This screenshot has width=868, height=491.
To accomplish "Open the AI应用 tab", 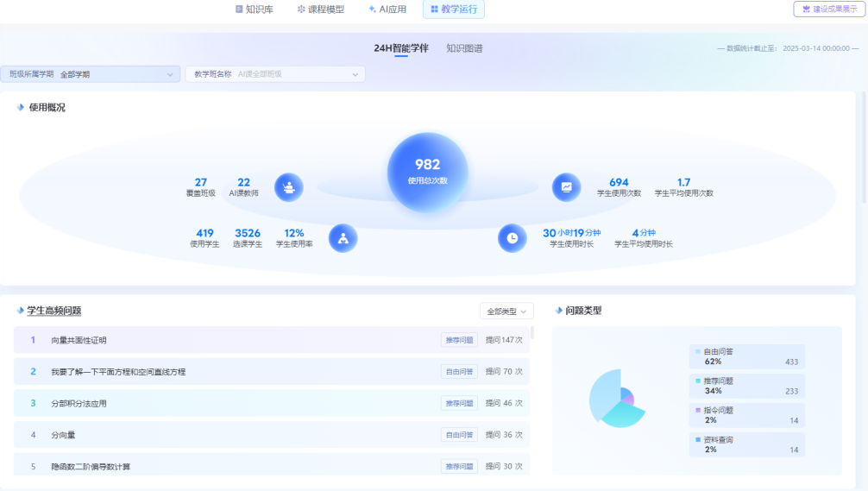I will [x=387, y=9].
